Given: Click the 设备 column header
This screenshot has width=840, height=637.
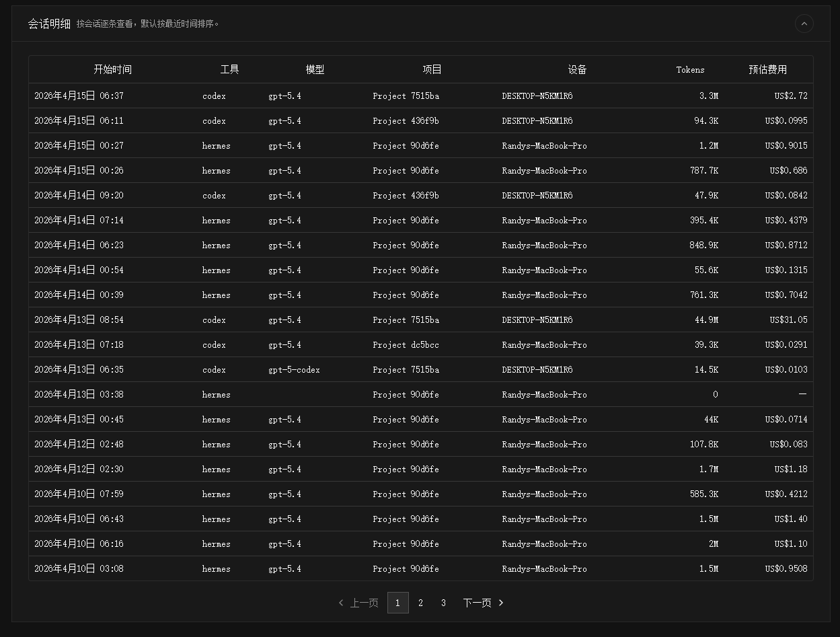Looking at the screenshot, I should pyautogui.click(x=577, y=69).
